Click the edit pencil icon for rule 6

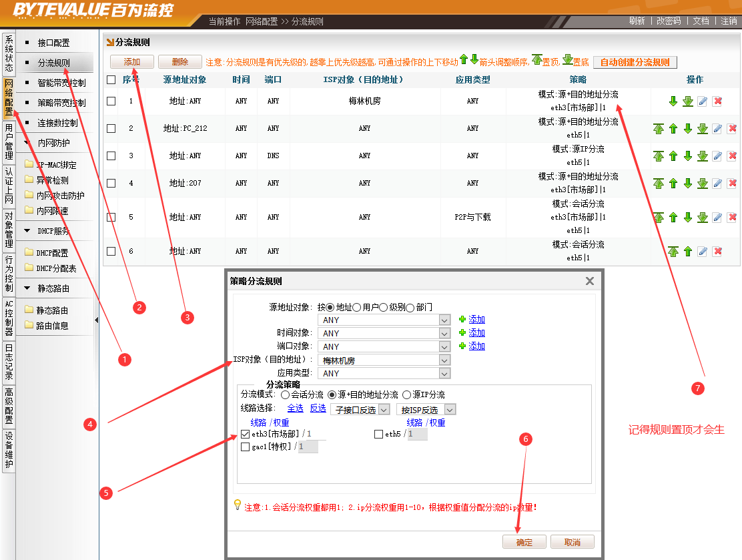[702, 252]
